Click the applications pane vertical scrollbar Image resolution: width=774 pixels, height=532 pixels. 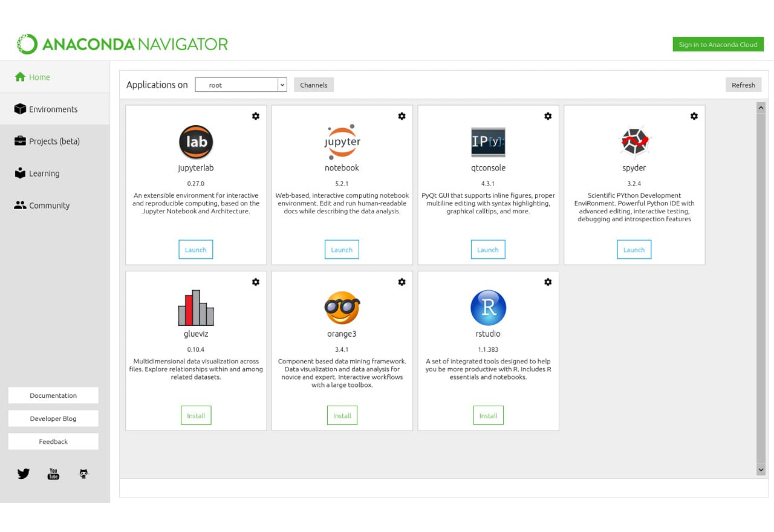click(761, 288)
